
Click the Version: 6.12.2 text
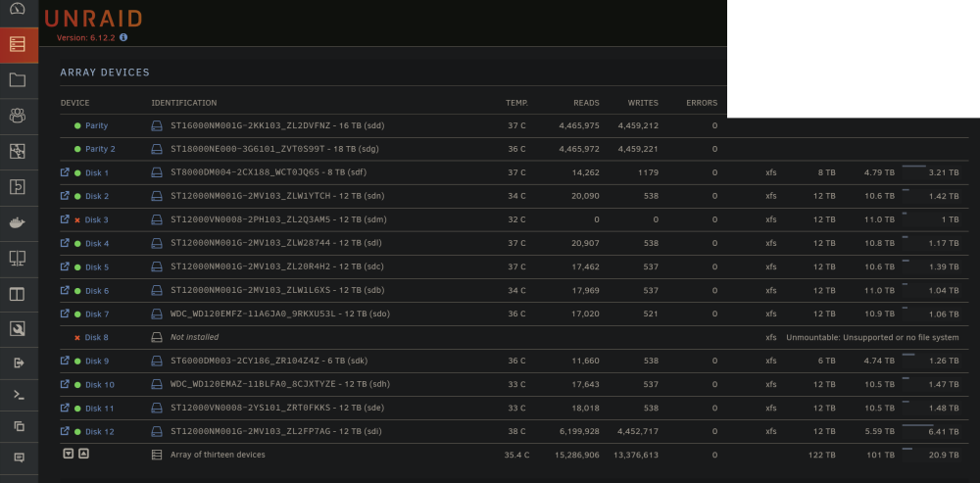pyautogui.click(x=86, y=37)
